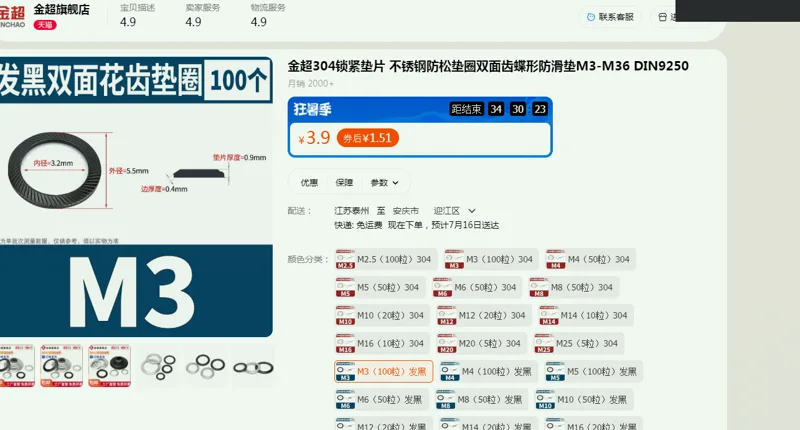Pick the M14（20粒）发黑 variant

point(489,424)
